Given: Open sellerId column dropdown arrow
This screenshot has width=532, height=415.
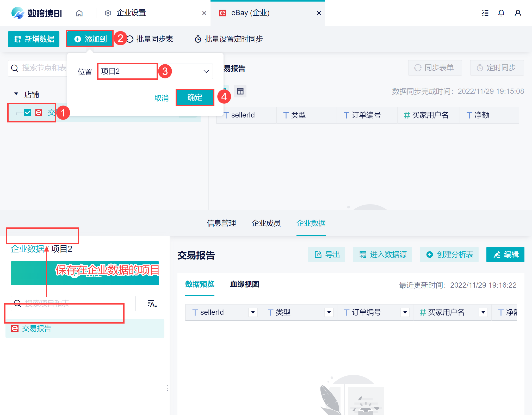Looking at the screenshot, I should [x=253, y=312].
